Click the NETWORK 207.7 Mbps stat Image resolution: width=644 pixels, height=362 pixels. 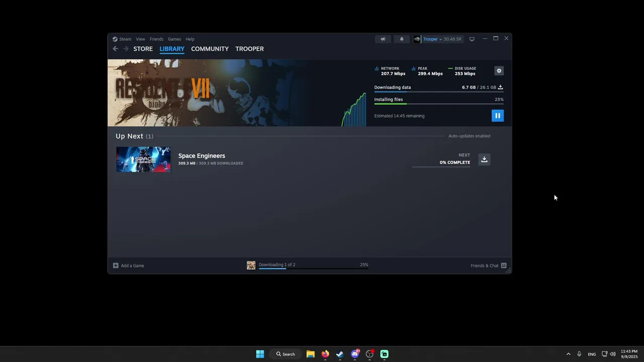[x=390, y=71]
